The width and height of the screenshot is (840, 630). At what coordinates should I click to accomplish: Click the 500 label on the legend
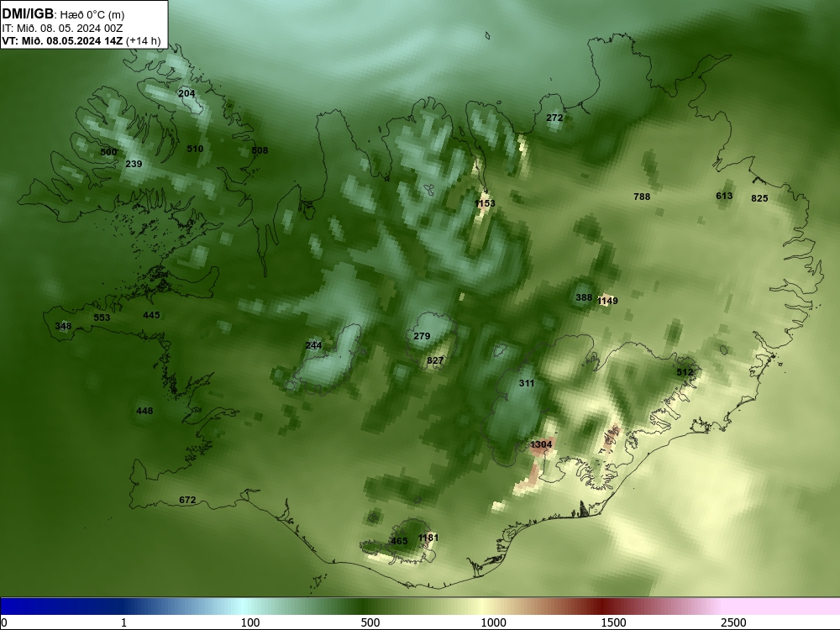coord(370,622)
